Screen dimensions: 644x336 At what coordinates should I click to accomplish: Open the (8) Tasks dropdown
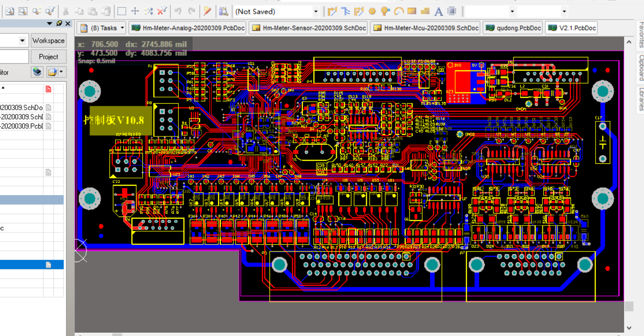point(122,28)
